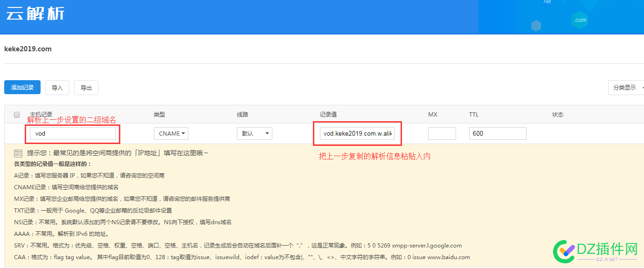This screenshot has width=644, height=268.
Task: Click the empty MX priority field
Action: [x=442, y=134]
